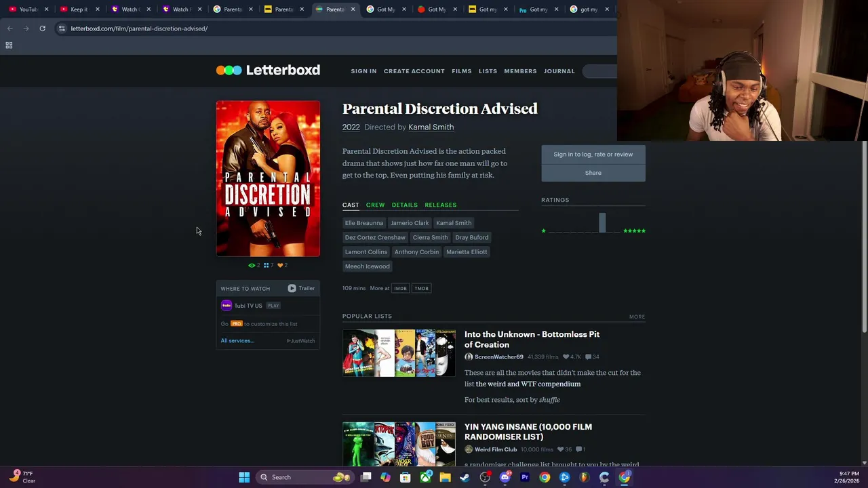Open director Kamal Smith's page
The image size is (868, 488).
(431, 127)
